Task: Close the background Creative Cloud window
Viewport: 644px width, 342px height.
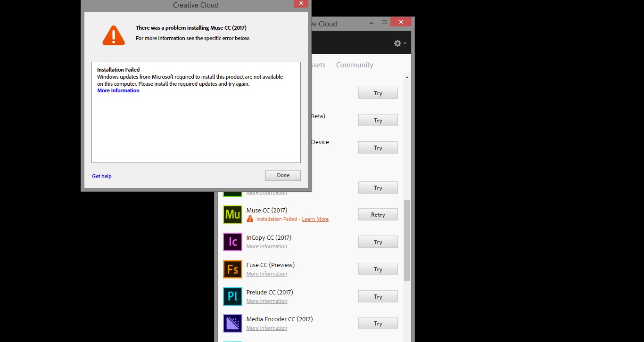Action: point(401,22)
